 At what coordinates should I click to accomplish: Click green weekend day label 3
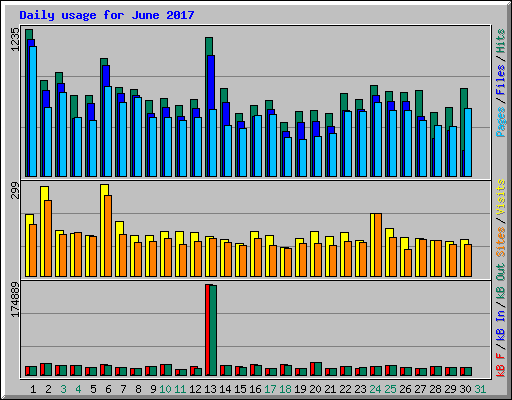pyautogui.click(x=63, y=389)
